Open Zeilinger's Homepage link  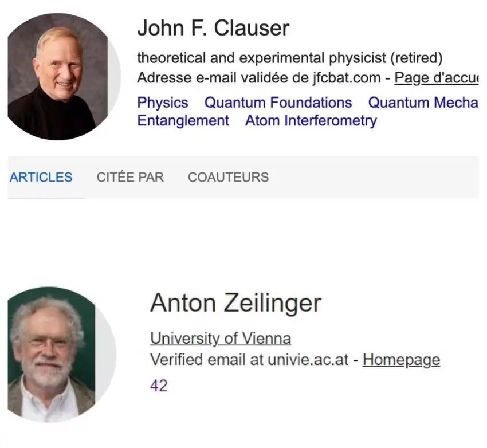(x=401, y=360)
